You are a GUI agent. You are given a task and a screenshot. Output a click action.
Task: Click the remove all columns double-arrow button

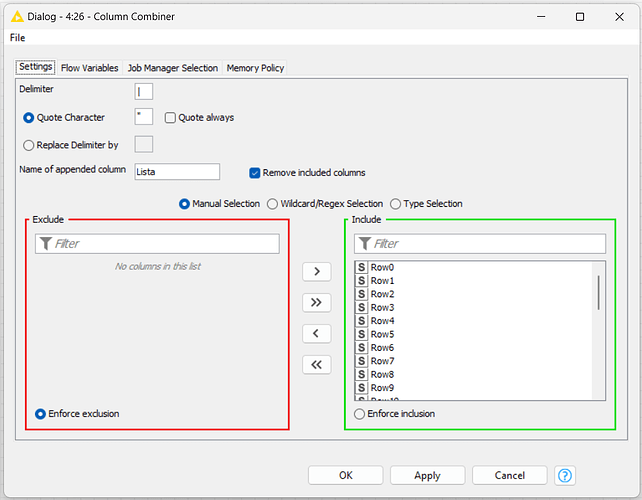point(316,365)
